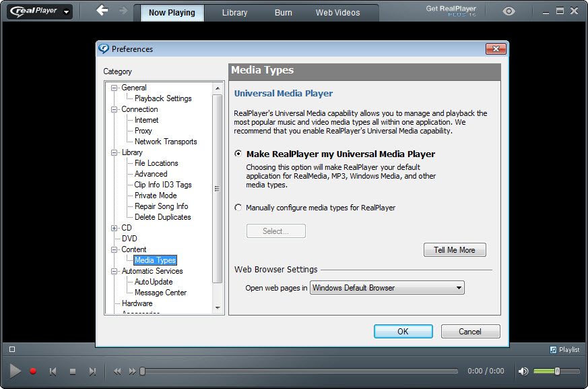Select Message Center category
Screen dimensions: 588x389
tap(160, 293)
